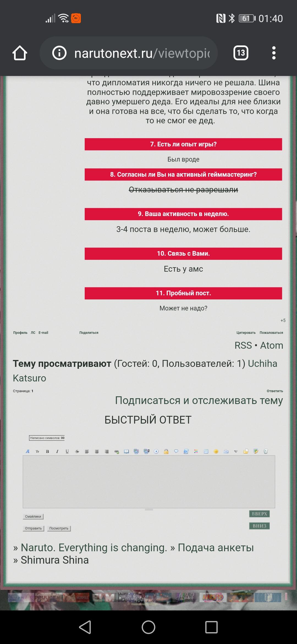Open the poster's Профиль link
Viewport: 297px width, 644px height.
[20, 333]
